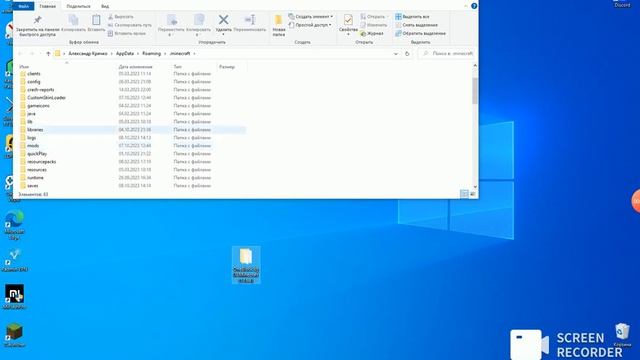640x360 pixels.
Task: Select the Microsoft Edge desktop icon
Action: point(14,225)
